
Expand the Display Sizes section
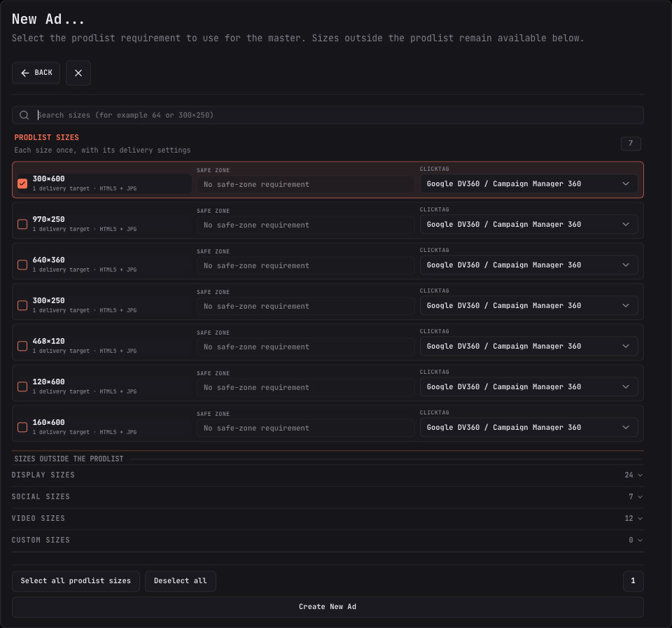[328, 475]
